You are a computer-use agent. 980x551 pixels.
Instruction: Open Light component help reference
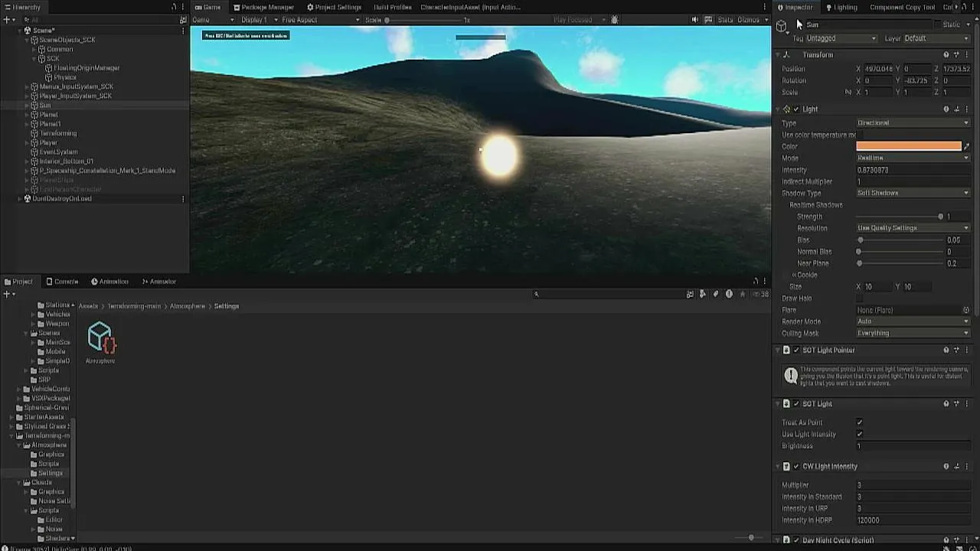click(x=946, y=109)
